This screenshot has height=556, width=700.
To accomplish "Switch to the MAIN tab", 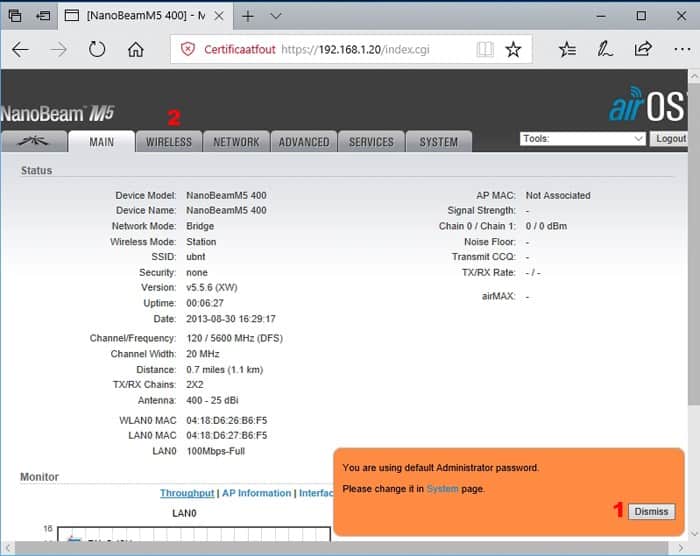I will point(102,142).
